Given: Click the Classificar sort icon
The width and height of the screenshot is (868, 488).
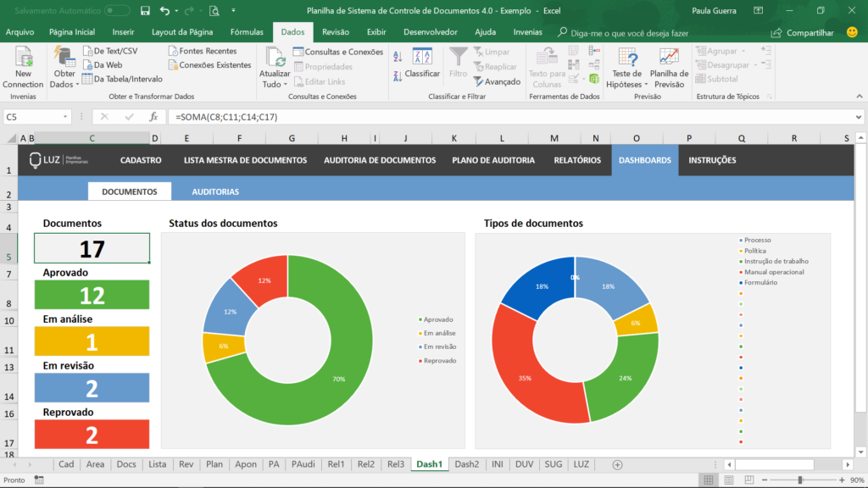Looking at the screenshot, I should pos(421,56).
